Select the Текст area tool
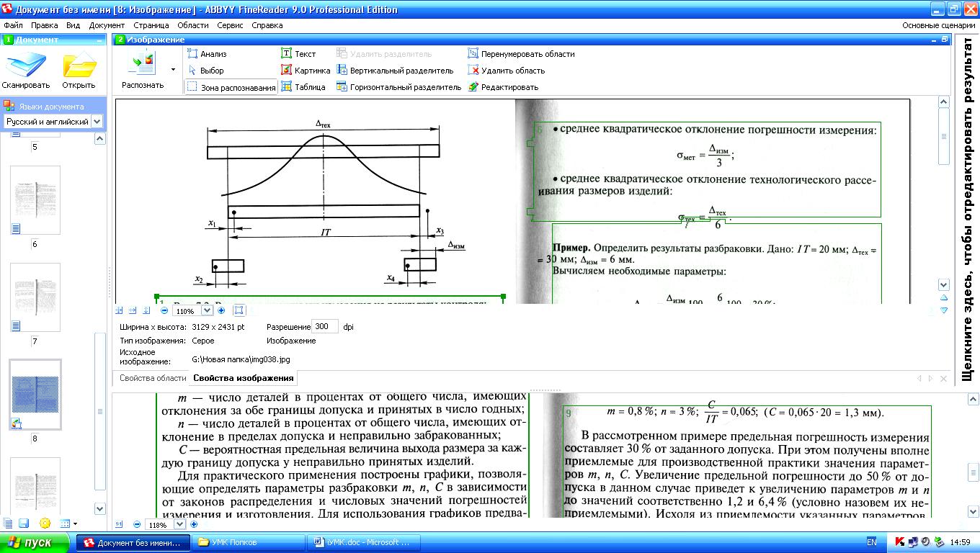 pyautogui.click(x=299, y=54)
